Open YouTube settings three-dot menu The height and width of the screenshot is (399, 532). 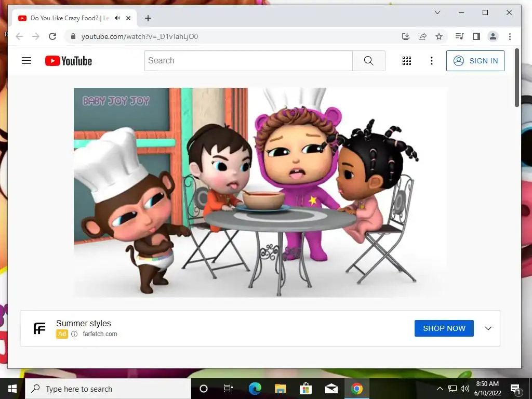tap(432, 61)
